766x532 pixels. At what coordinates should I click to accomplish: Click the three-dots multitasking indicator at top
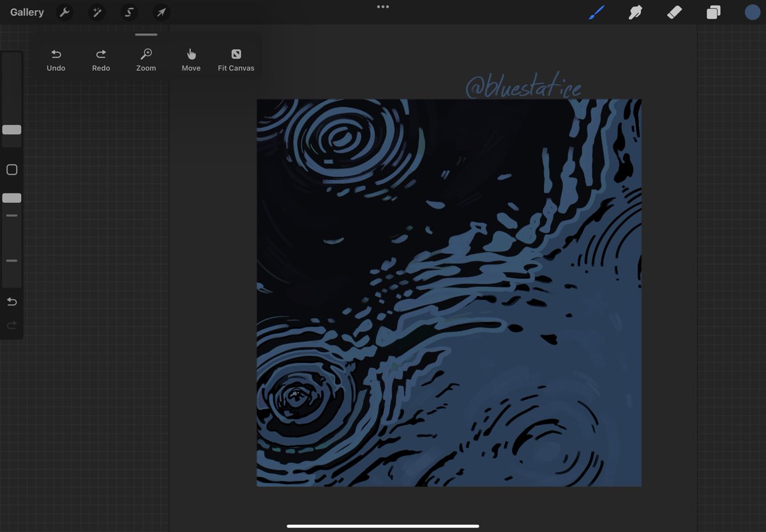pyautogui.click(x=383, y=6)
